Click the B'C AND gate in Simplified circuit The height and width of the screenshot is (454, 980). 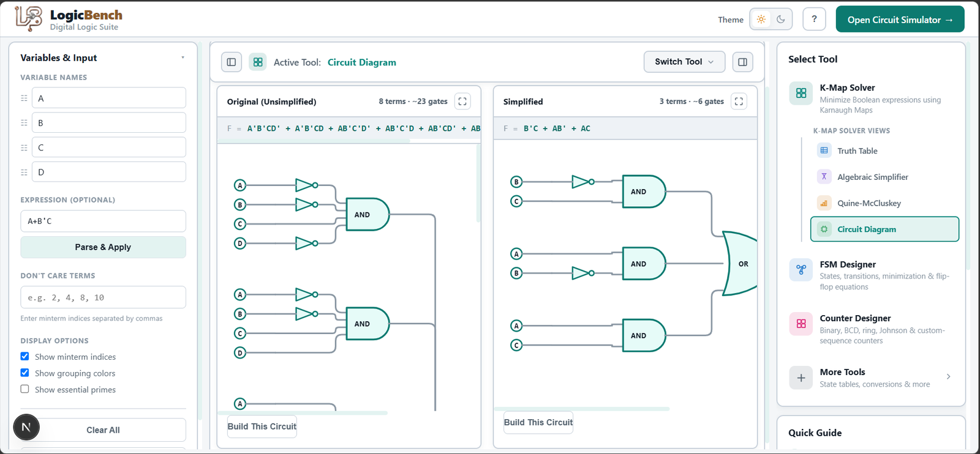click(644, 192)
